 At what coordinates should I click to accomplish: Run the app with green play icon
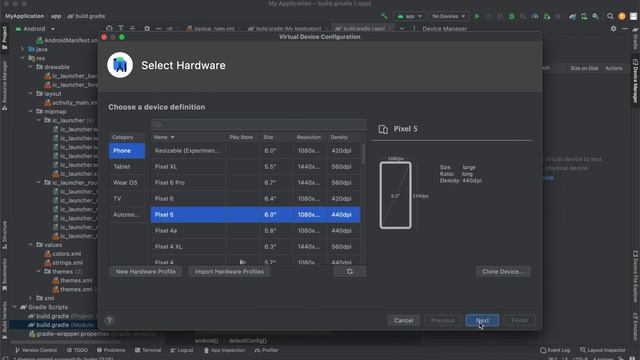(x=476, y=16)
